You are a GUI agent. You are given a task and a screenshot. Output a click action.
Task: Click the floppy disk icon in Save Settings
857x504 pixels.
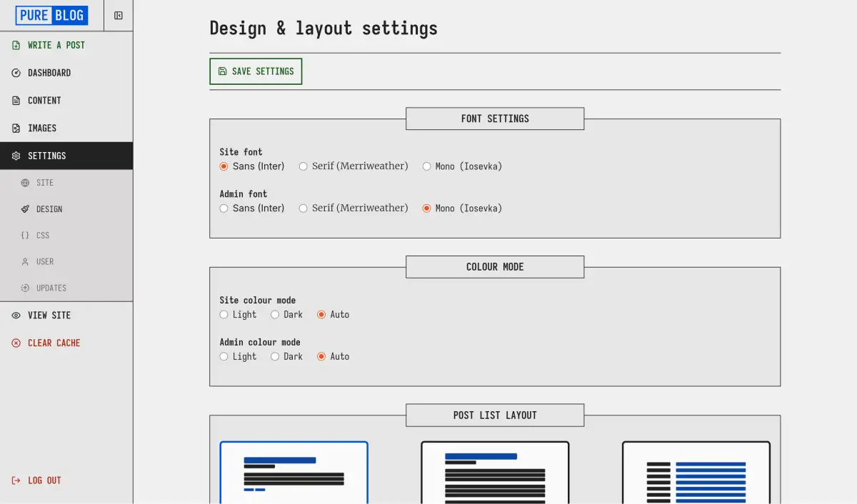(x=222, y=71)
